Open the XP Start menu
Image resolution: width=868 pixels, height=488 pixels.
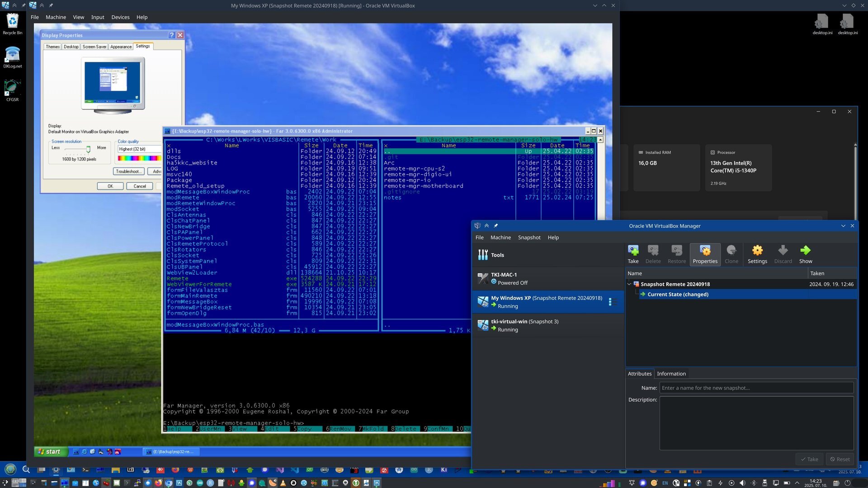[50, 451]
